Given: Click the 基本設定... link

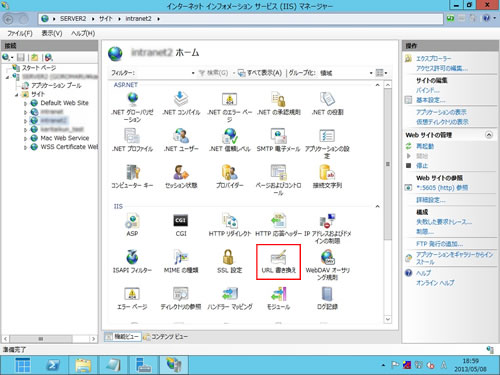Looking at the screenshot, I should 430,100.
